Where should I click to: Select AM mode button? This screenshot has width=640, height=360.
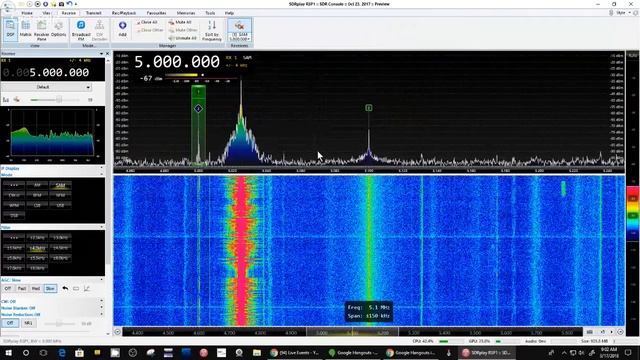click(37, 185)
